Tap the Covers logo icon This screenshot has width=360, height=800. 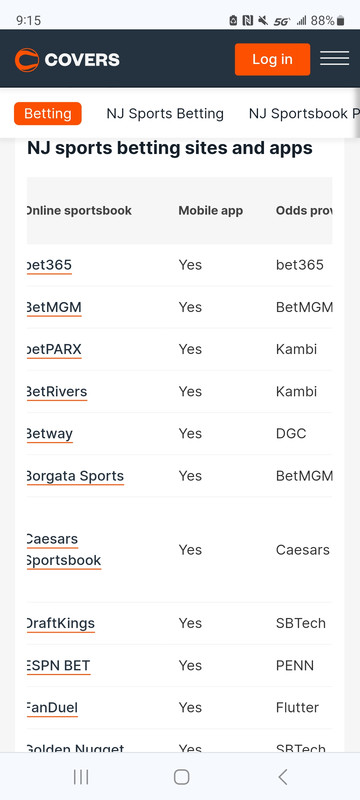pyautogui.click(x=27, y=60)
